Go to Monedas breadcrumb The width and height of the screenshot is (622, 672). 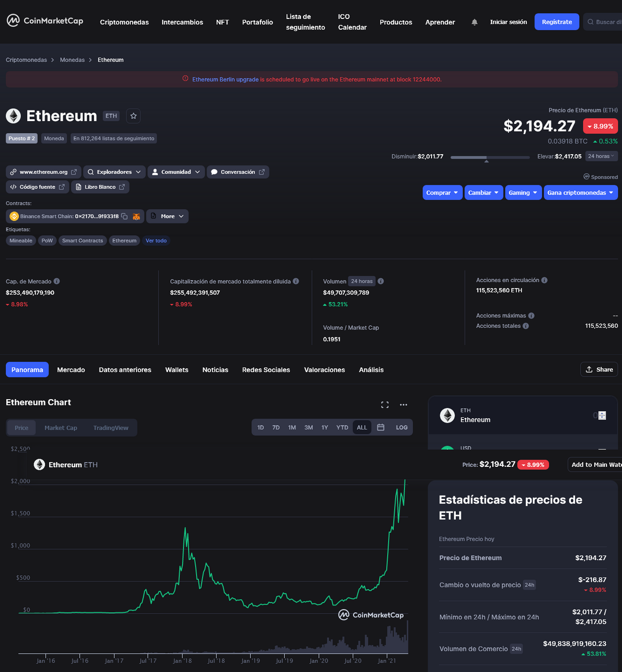[x=72, y=60]
